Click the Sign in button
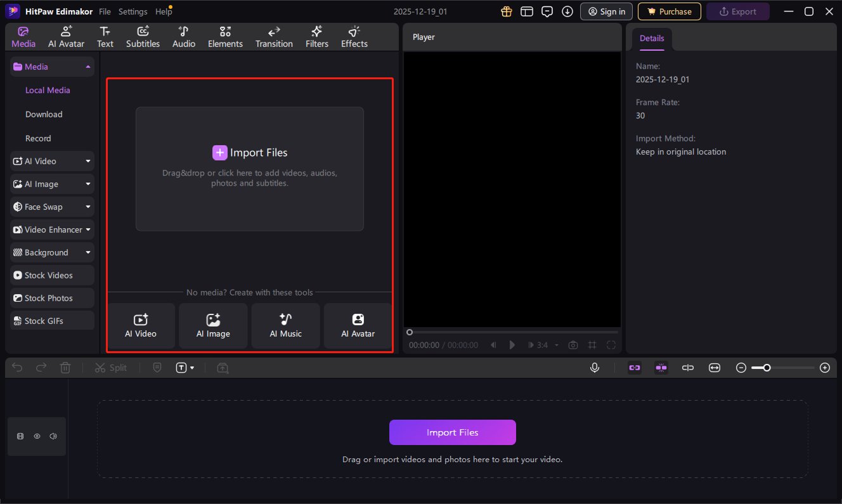The width and height of the screenshot is (842, 504). (x=606, y=11)
